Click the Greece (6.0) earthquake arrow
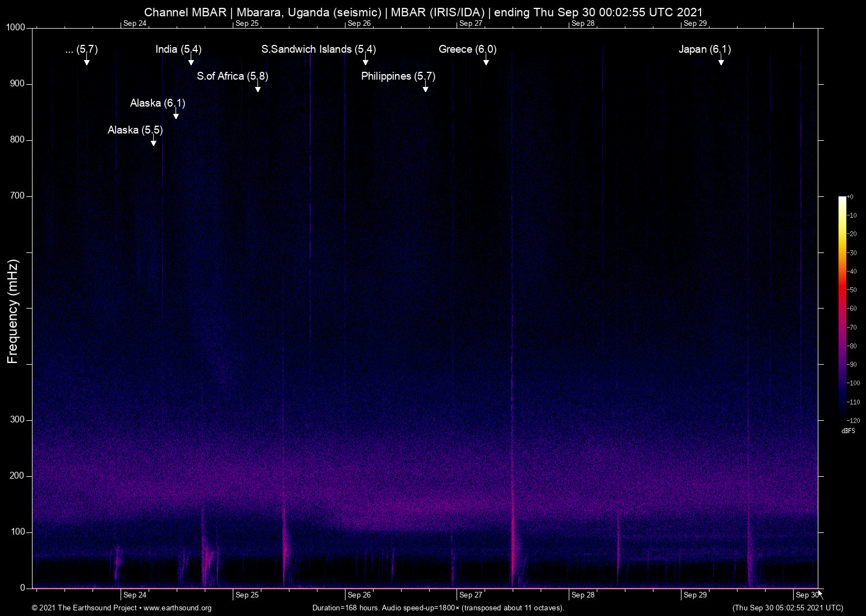The height and width of the screenshot is (616, 866). [487, 60]
